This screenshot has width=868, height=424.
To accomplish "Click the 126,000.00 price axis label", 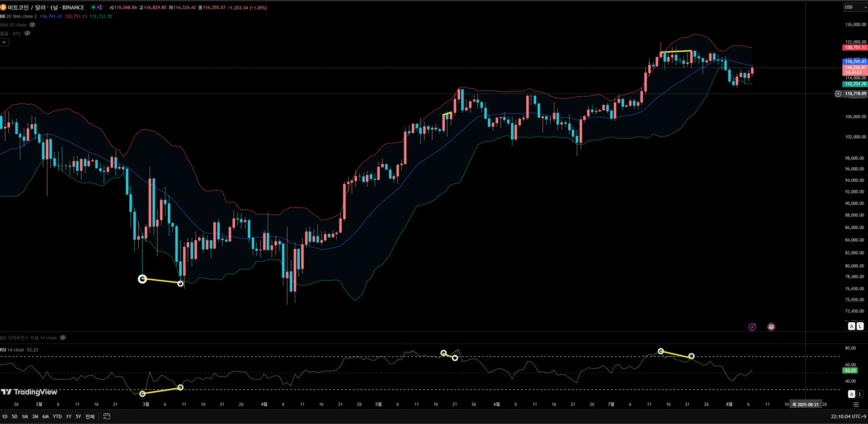I will coord(856,25).
